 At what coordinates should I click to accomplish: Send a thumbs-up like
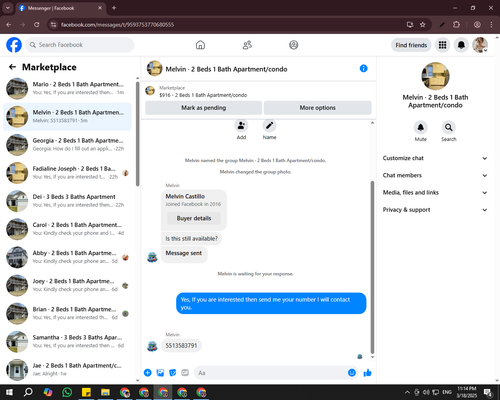[x=367, y=373]
